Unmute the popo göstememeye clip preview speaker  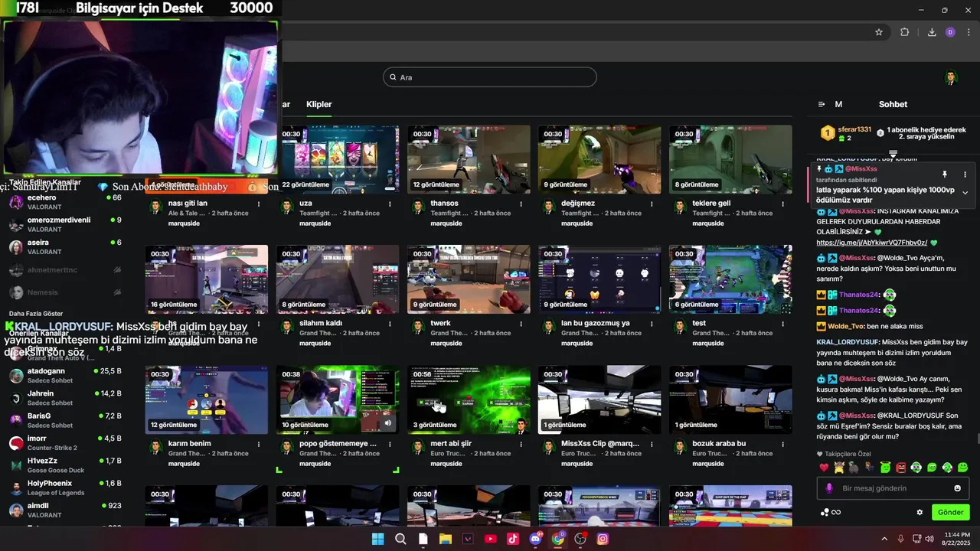tap(388, 422)
